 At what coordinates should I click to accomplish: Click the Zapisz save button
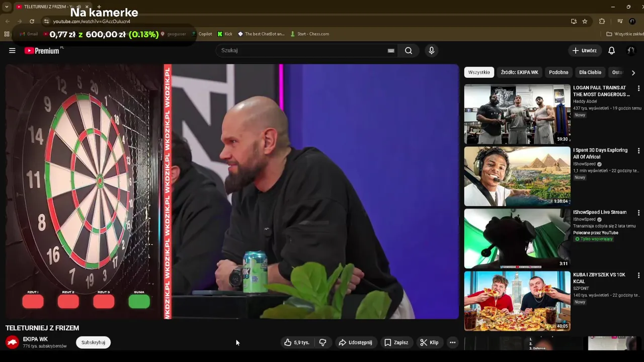pyautogui.click(x=396, y=342)
